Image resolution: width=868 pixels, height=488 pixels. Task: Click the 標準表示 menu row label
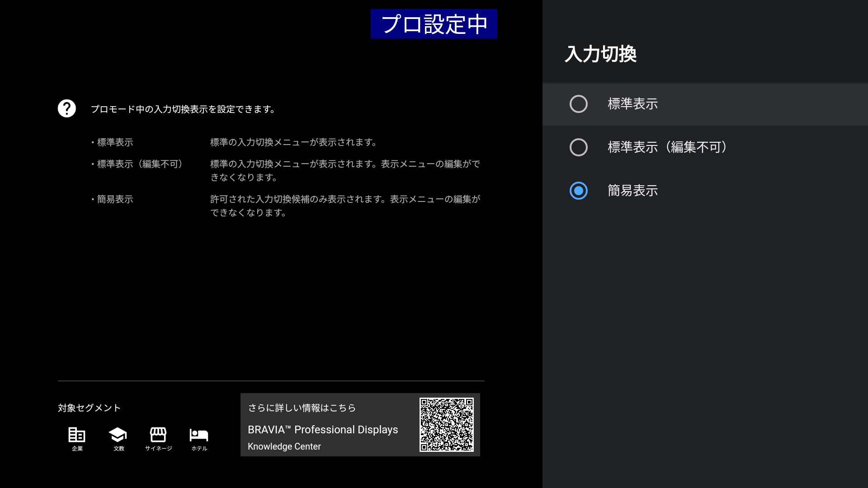pos(632,104)
